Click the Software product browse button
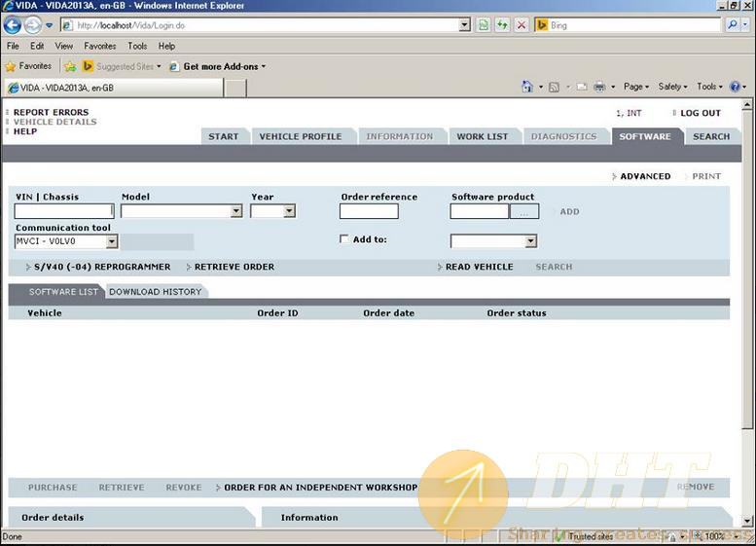The width and height of the screenshot is (756, 546). pyautogui.click(x=524, y=211)
